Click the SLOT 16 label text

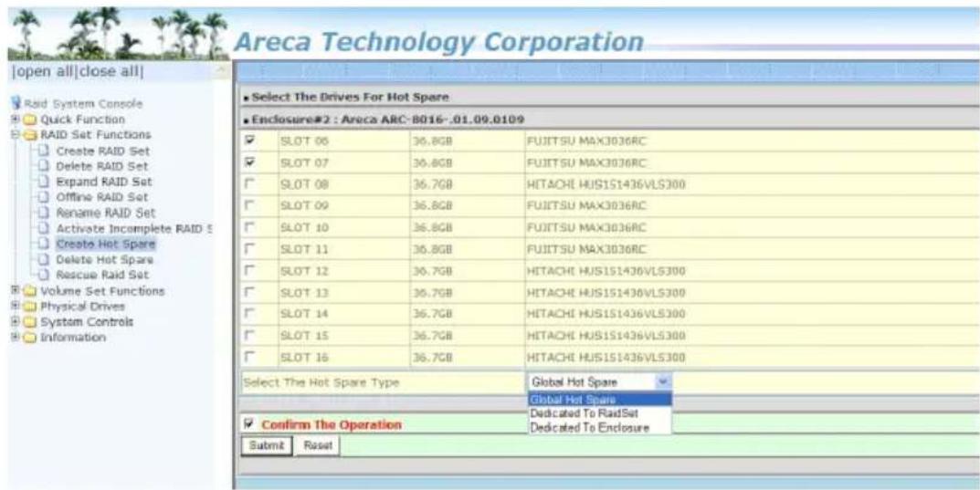click(305, 357)
